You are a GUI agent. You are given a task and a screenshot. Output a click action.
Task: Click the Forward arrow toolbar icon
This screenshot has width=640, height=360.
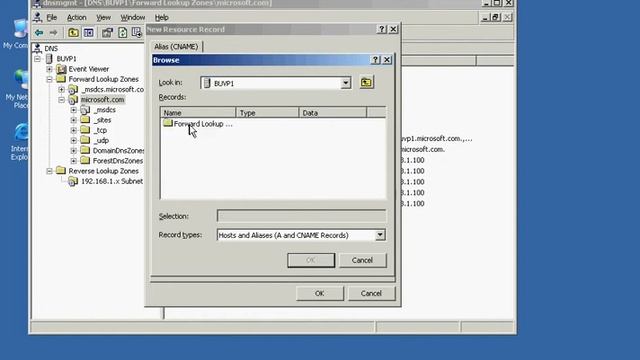tap(53, 33)
